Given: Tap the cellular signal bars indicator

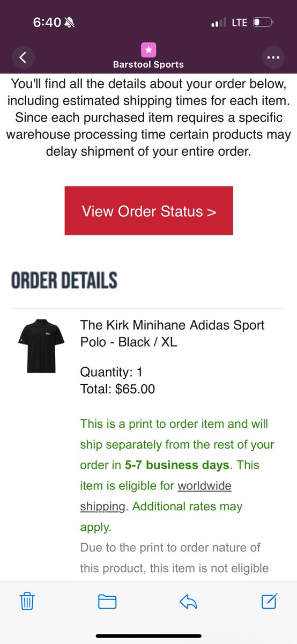Looking at the screenshot, I should pyautogui.click(x=220, y=23).
